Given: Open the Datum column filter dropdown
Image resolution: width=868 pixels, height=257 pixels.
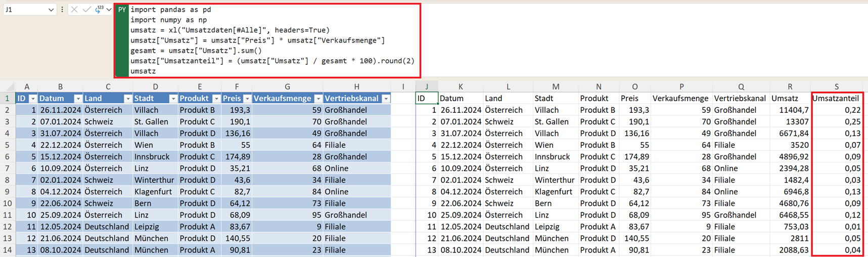Looking at the screenshot, I should (x=78, y=99).
